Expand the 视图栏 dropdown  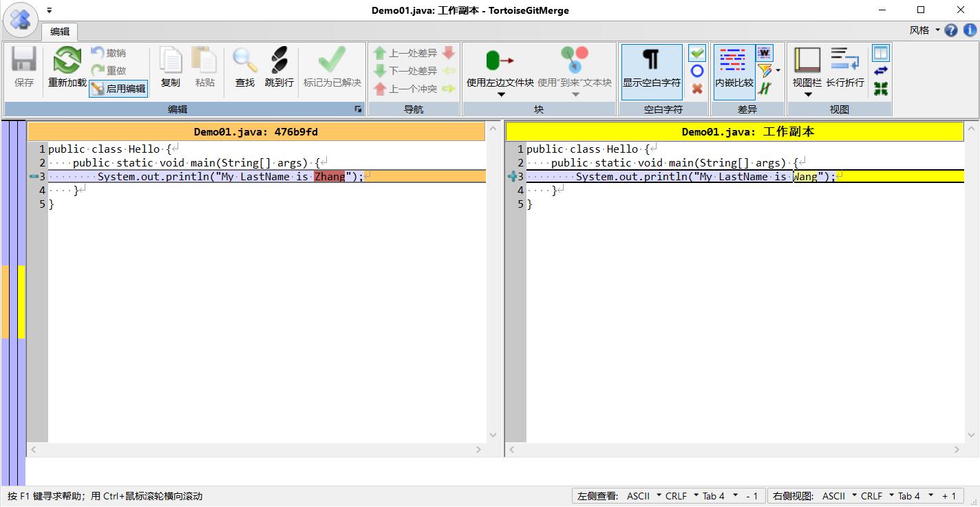808,95
